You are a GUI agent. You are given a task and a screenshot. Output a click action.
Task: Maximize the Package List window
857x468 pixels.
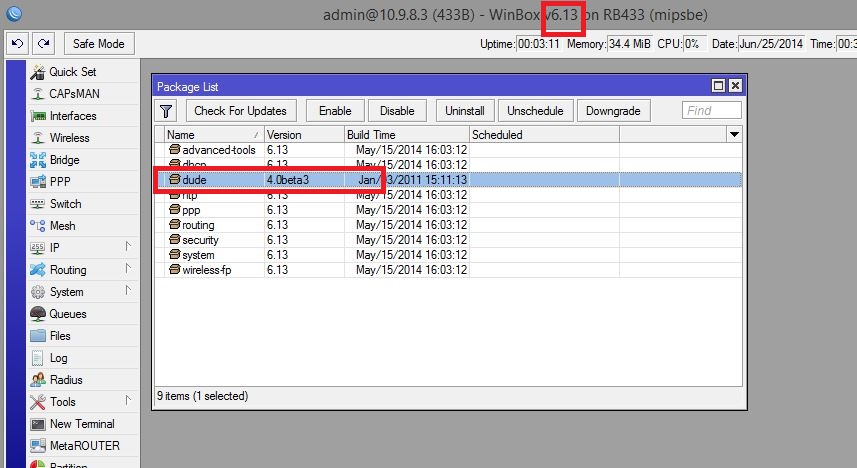(x=718, y=86)
